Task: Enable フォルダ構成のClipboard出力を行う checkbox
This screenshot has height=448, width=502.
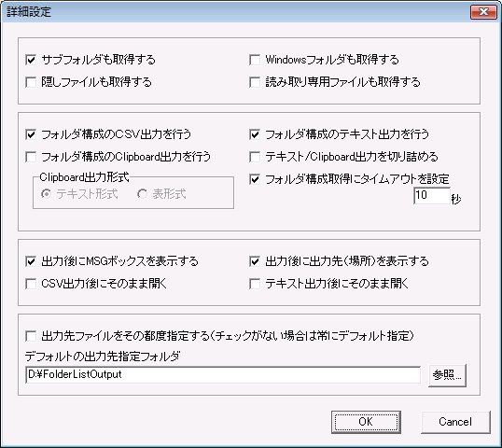Action: click(x=31, y=157)
